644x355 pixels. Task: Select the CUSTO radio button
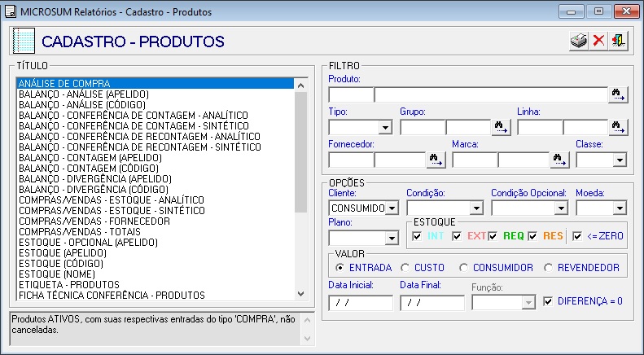click(405, 268)
